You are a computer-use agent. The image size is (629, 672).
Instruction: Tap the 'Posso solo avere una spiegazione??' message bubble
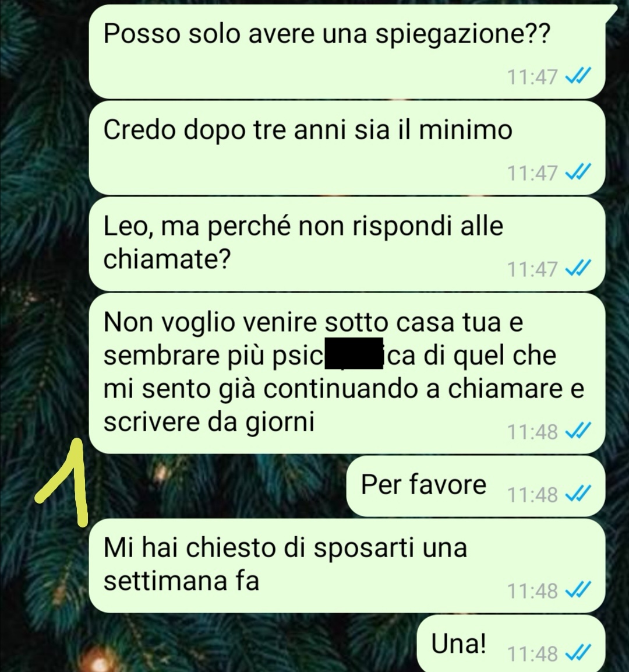point(347,51)
